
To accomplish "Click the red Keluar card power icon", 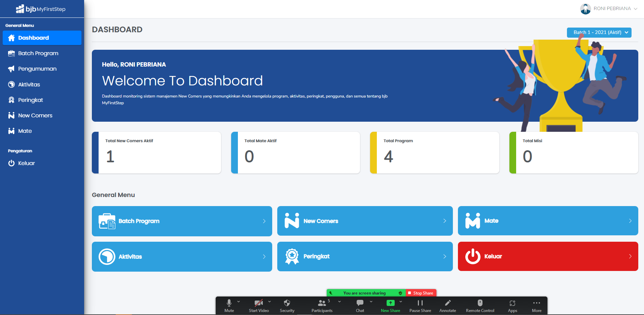I will (473, 257).
